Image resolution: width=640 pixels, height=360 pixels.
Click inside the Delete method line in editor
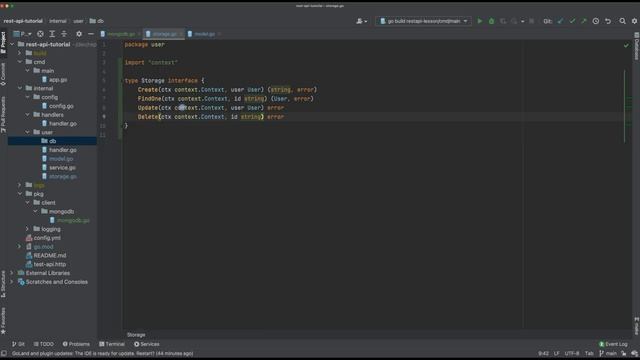click(211, 117)
